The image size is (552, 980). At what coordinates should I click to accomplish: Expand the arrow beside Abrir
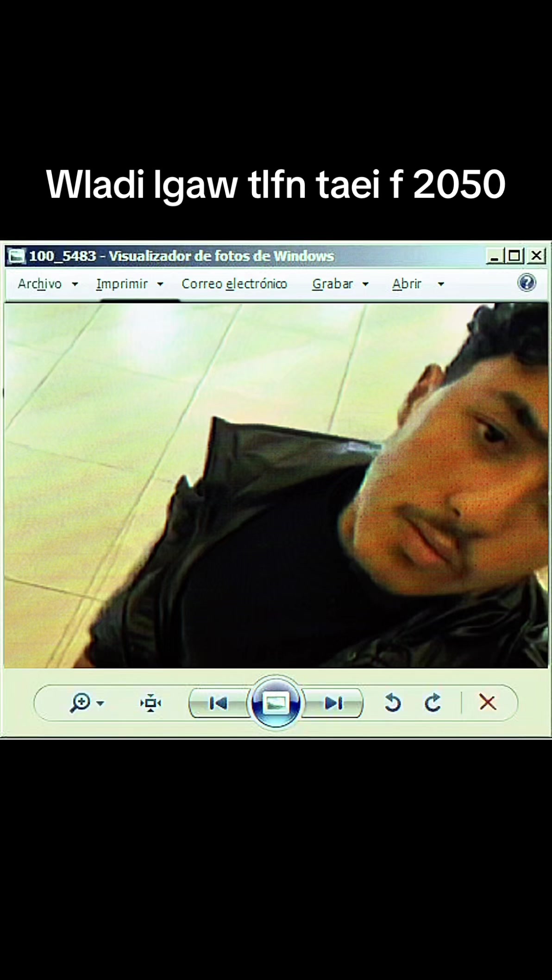(441, 284)
